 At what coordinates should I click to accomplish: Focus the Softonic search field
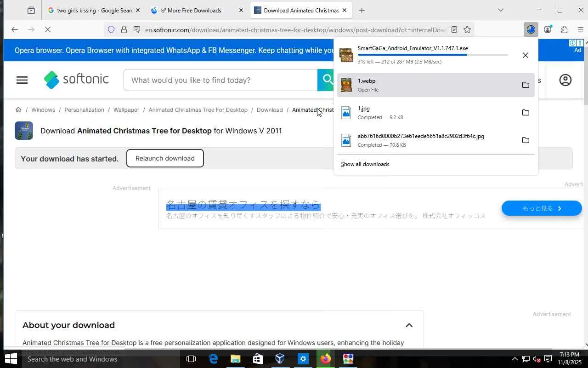pos(220,80)
